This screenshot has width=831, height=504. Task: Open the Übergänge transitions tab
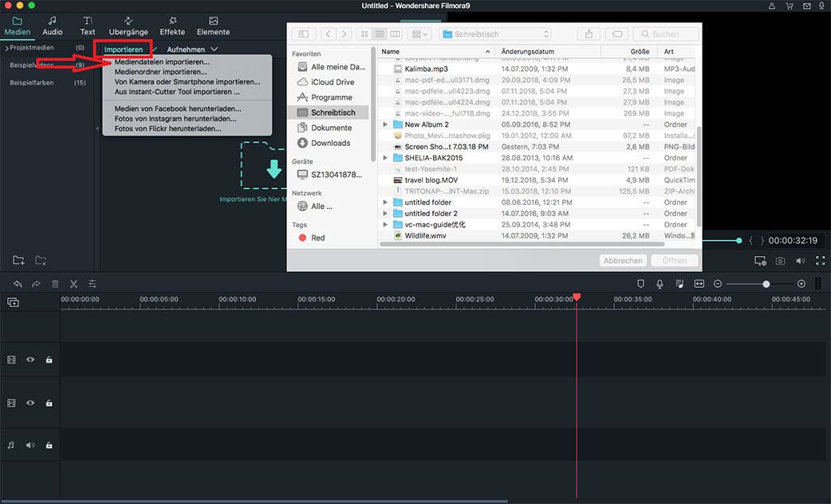(x=128, y=26)
